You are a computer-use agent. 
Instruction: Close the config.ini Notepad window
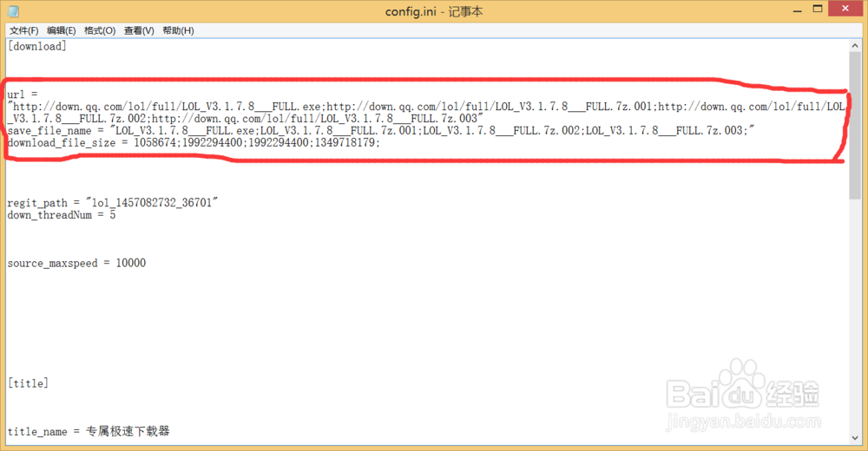coord(845,9)
